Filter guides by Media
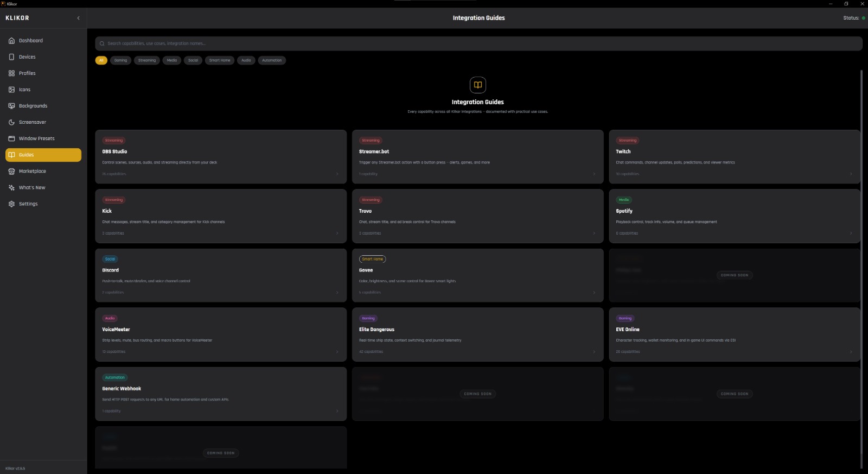This screenshot has height=474, width=868. 172,60
